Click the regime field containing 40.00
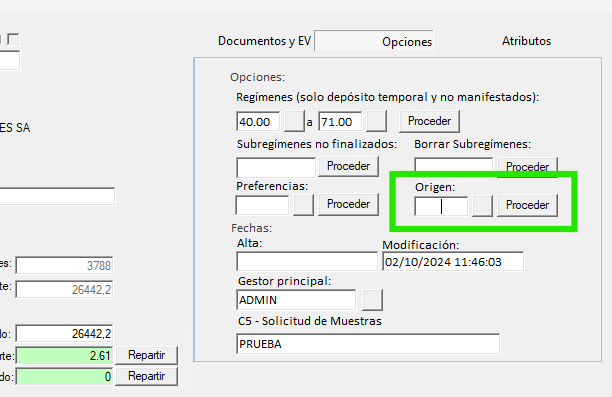Image resolution: width=612 pixels, height=397 pixels. 258,122
